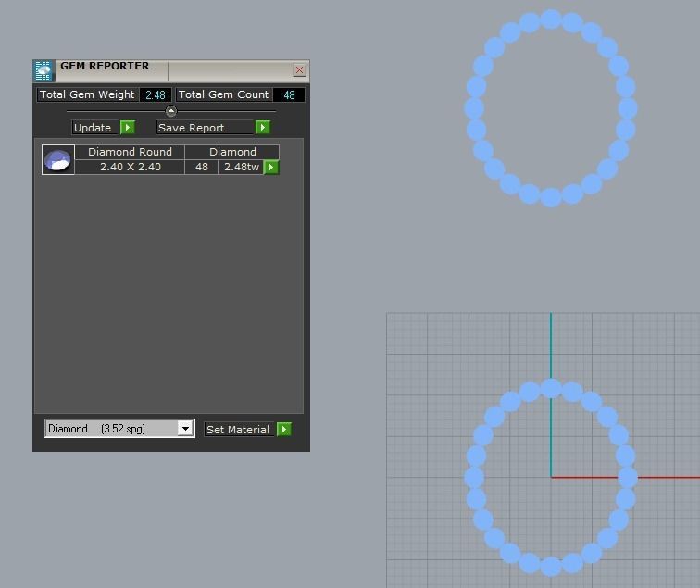Image resolution: width=700 pixels, height=588 pixels.
Task: Click the Total Gem Weight label
Action: [x=87, y=94]
